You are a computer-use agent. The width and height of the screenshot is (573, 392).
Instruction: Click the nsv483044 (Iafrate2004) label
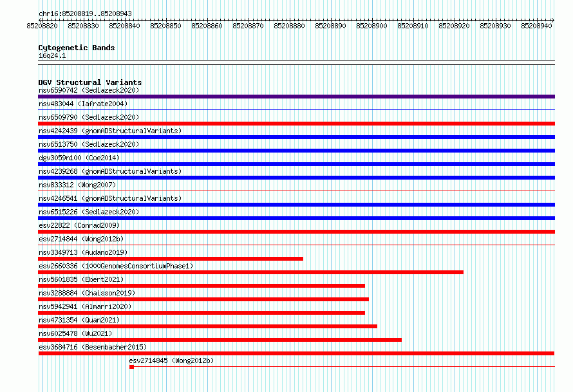pyautogui.click(x=83, y=104)
